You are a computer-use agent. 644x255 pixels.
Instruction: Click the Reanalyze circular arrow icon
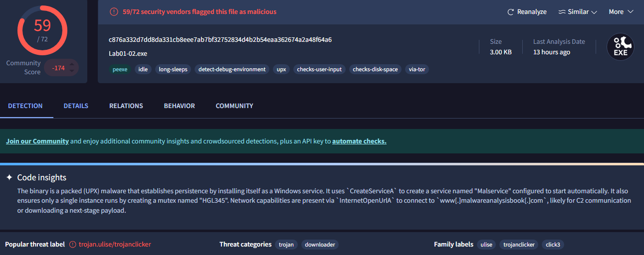[x=510, y=12]
